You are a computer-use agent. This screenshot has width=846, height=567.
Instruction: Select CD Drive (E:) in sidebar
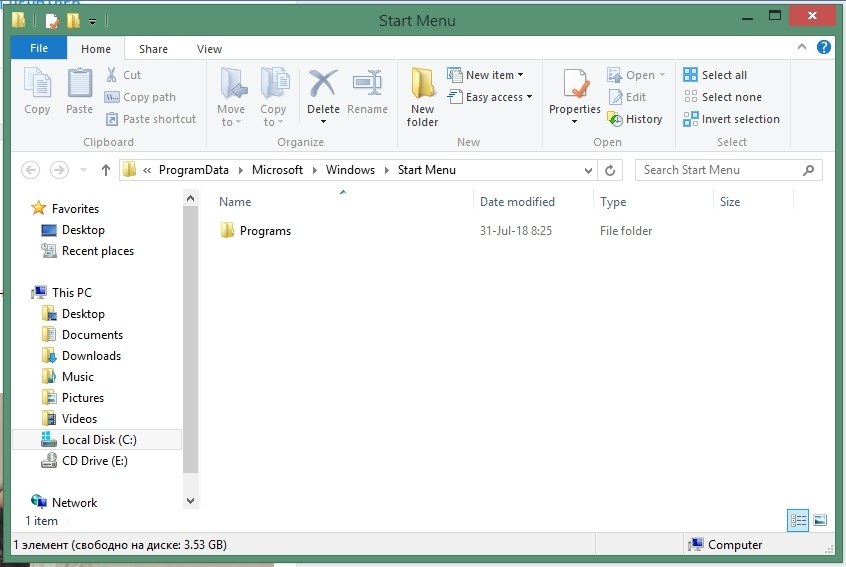click(85, 461)
